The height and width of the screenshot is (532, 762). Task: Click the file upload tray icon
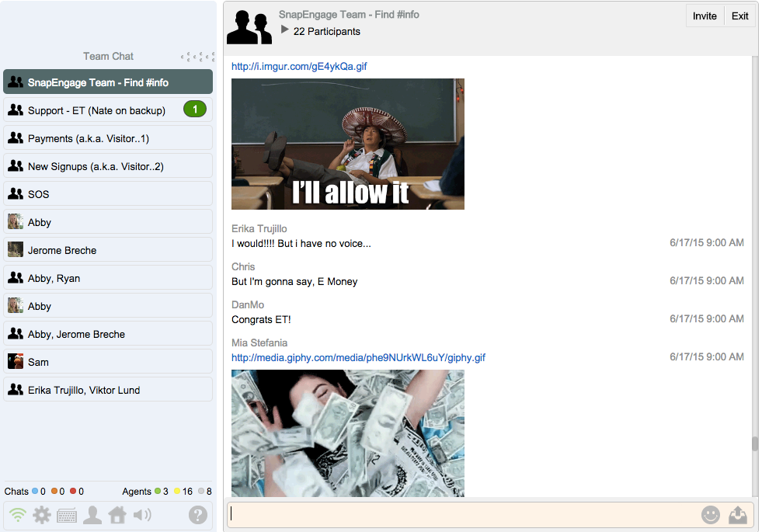tap(738, 515)
